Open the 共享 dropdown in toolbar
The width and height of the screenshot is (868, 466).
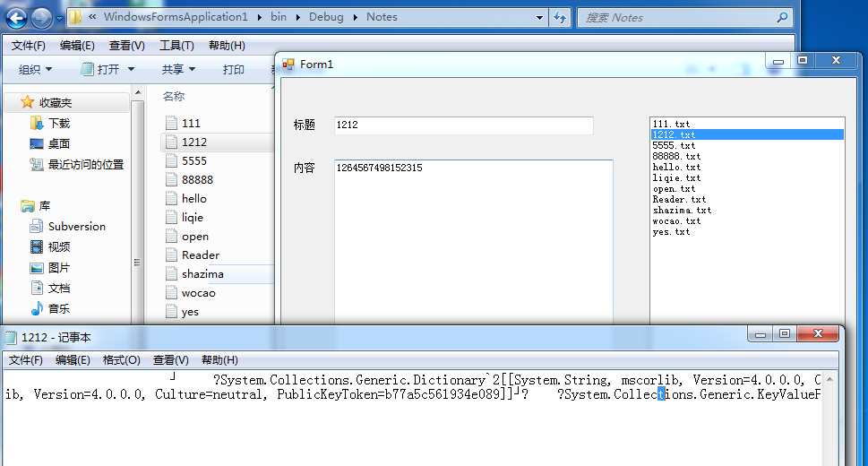click(x=178, y=69)
